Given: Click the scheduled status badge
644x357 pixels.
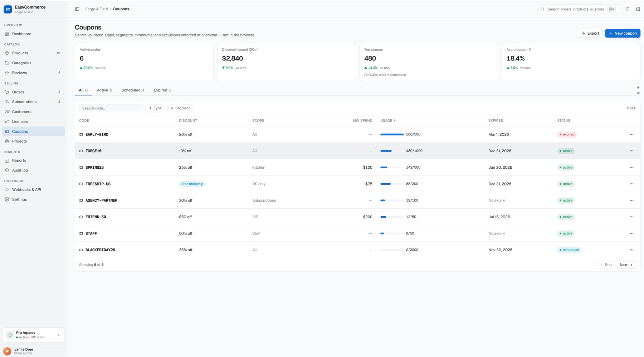Looking at the screenshot, I should coord(569,250).
